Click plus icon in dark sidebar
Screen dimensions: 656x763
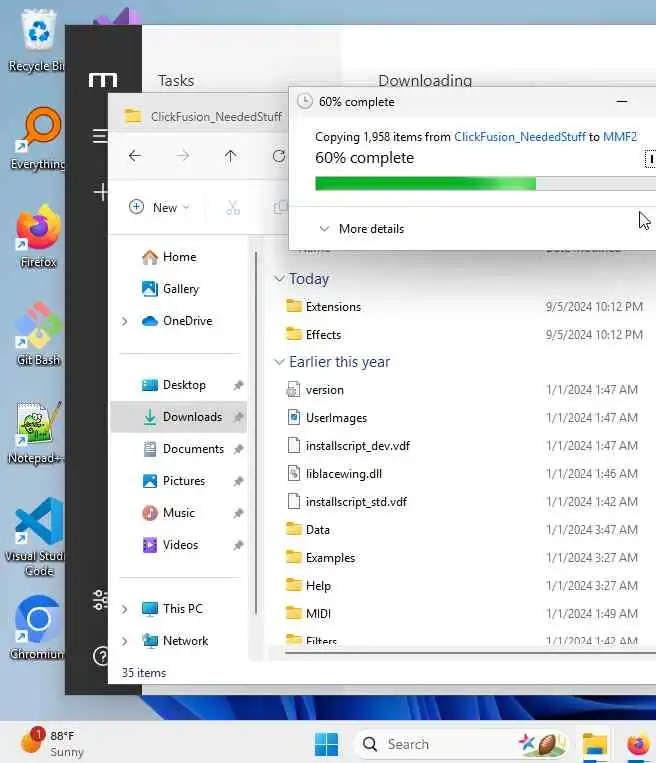click(x=101, y=192)
